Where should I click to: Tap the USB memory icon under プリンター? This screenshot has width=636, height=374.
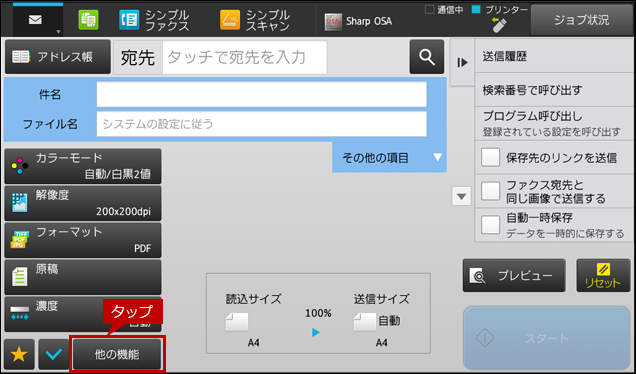click(499, 25)
